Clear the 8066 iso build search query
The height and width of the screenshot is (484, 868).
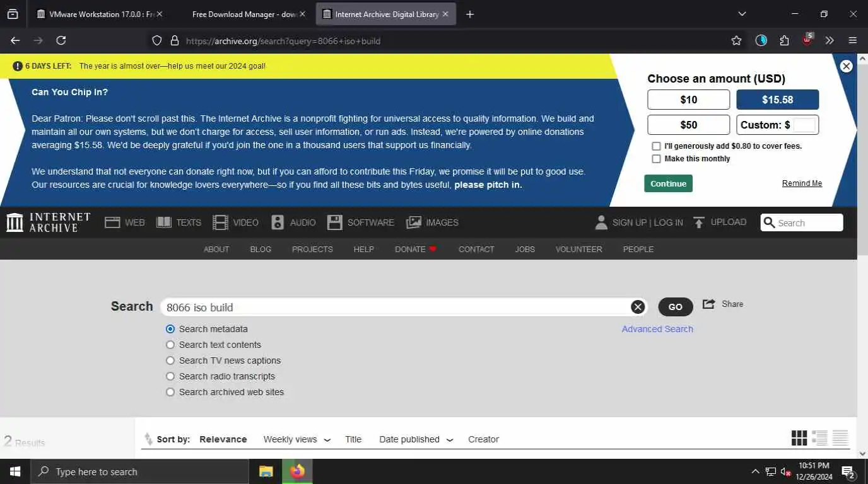638,307
